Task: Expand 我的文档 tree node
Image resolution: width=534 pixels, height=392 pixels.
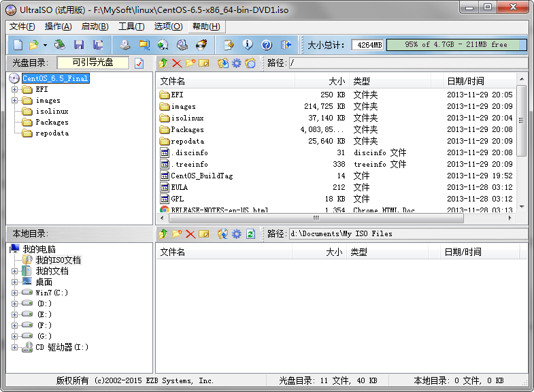Action: click(14, 272)
